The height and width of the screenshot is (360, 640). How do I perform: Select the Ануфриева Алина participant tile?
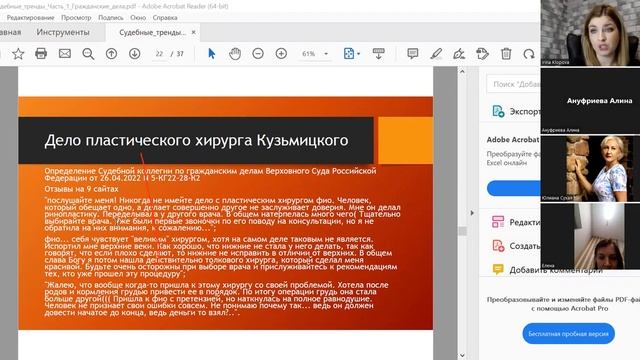coord(590,100)
